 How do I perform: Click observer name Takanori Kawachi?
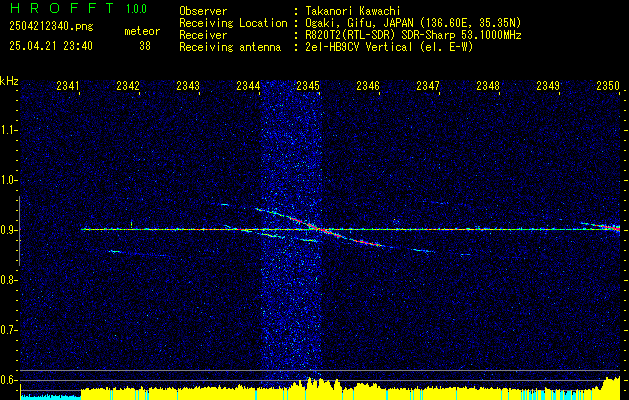click(x=353, y=11)
